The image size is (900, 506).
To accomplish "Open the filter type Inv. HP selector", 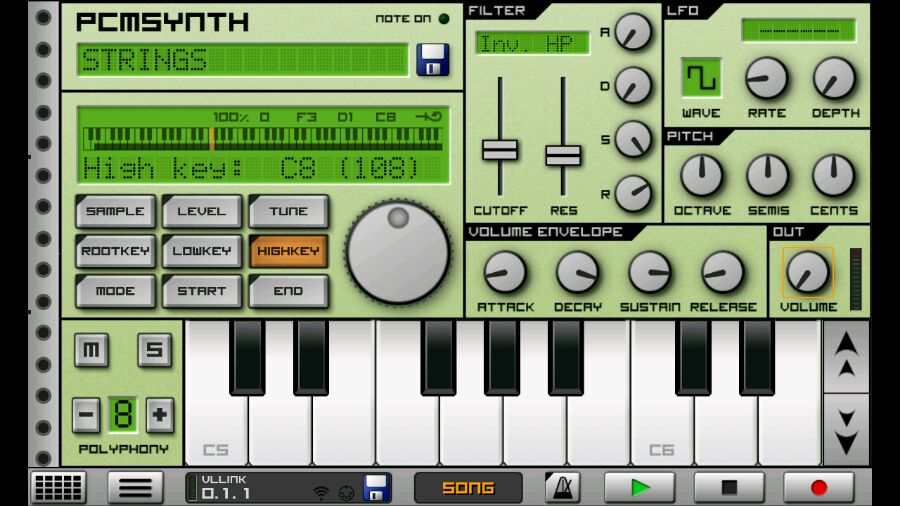I will point(532,44).
